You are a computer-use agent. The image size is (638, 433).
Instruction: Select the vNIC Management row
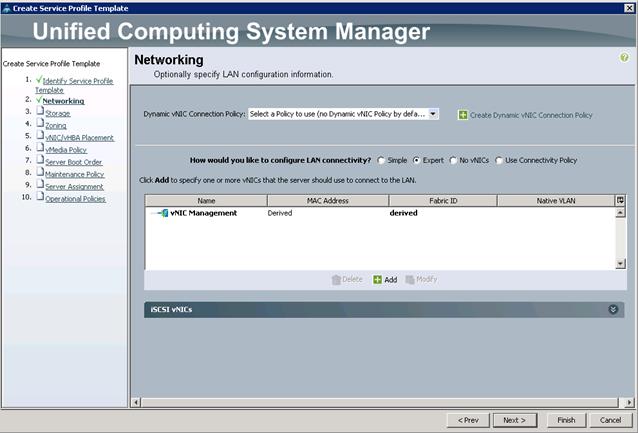(380, 213)
